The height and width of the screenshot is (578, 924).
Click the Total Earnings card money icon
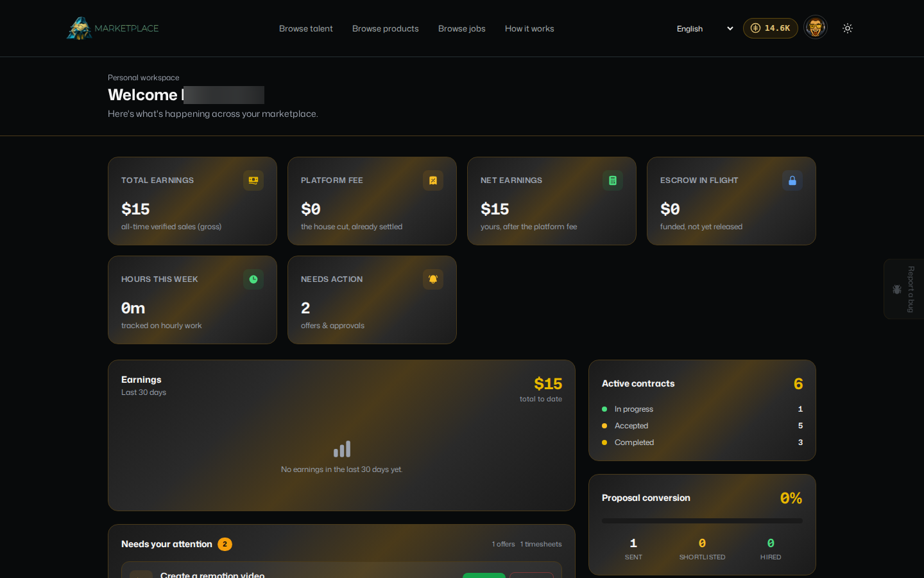click(x=253, y=180)
